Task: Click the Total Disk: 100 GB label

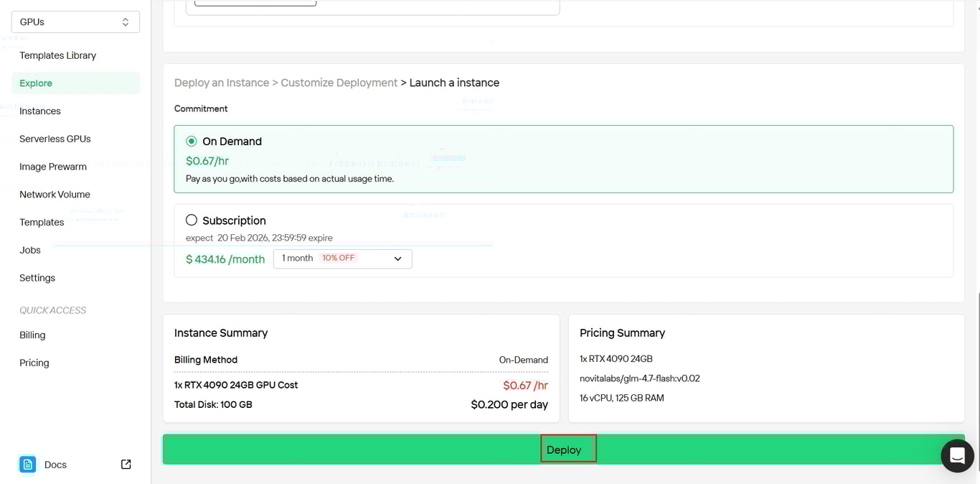Action: point(213,404)
